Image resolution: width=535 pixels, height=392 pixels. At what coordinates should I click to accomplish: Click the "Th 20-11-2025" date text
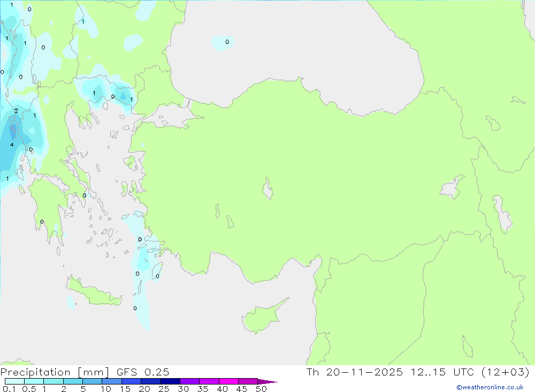pyautogui.click(x=355, y=372)
